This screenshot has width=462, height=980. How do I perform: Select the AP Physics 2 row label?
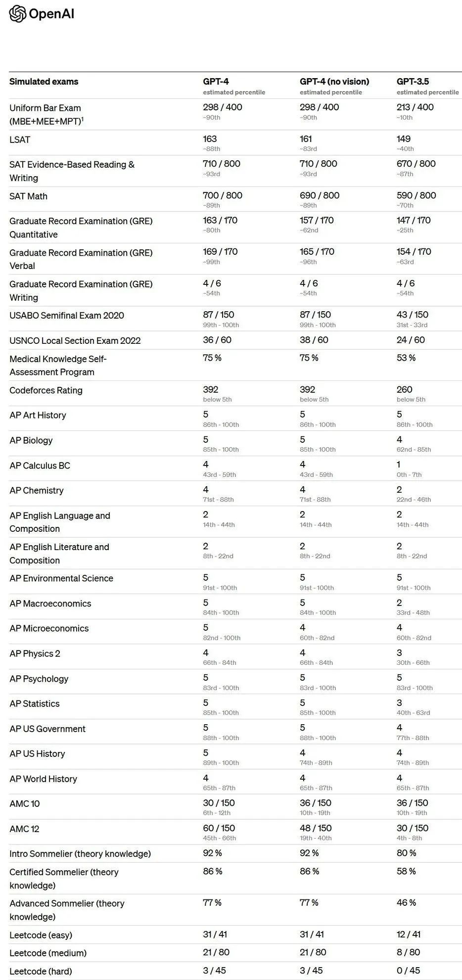pos(35,653)
